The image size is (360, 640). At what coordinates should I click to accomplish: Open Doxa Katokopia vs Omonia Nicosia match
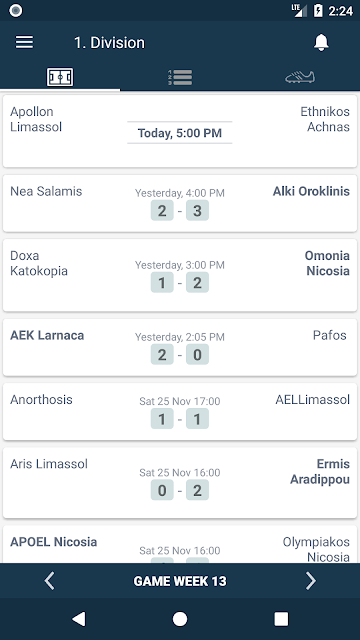point(180,275)
